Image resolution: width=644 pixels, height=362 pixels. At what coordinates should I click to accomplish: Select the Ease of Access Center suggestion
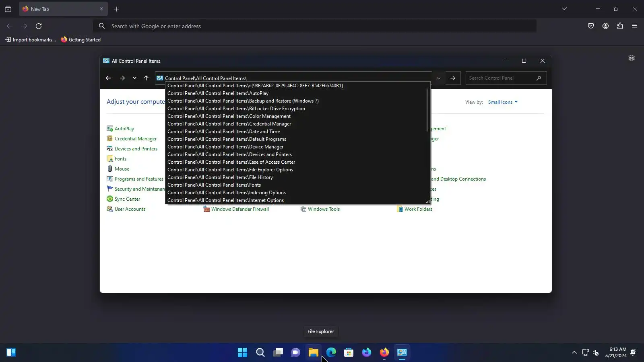(296, 162)
